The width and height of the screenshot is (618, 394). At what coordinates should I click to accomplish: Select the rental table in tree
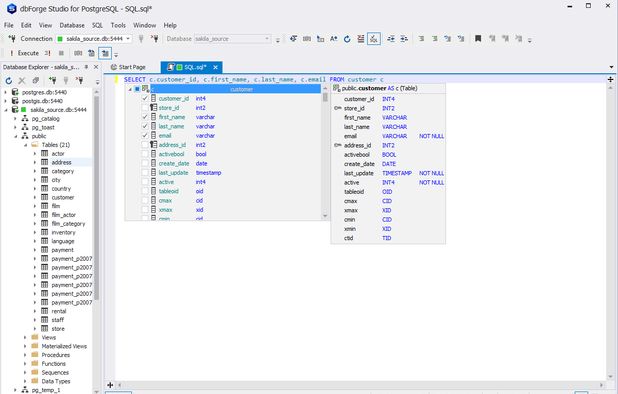[59, 311]
